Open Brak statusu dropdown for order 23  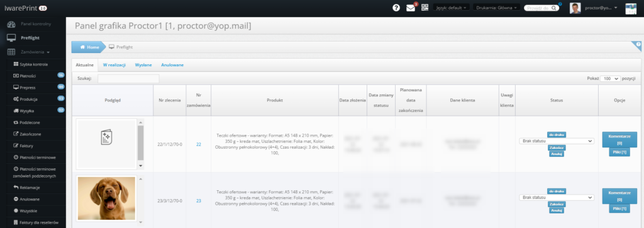(557, 198)
